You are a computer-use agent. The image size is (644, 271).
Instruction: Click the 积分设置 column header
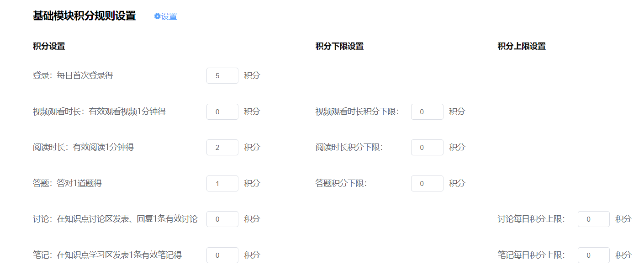49,46
